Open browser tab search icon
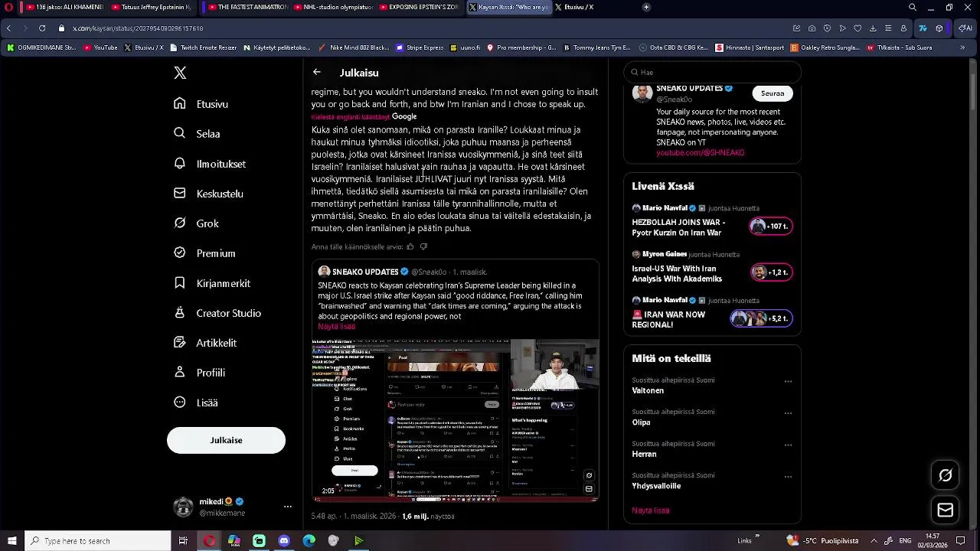 912,7
